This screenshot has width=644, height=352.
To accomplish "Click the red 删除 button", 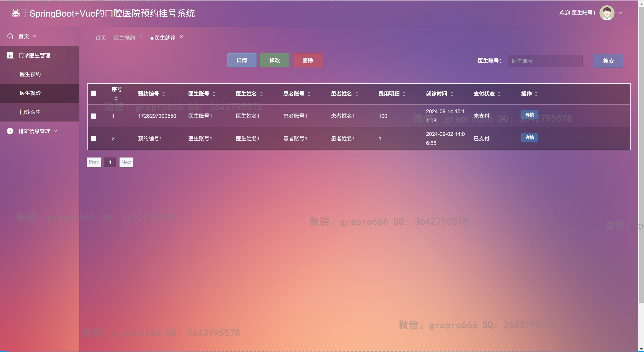I will [308, 60].
